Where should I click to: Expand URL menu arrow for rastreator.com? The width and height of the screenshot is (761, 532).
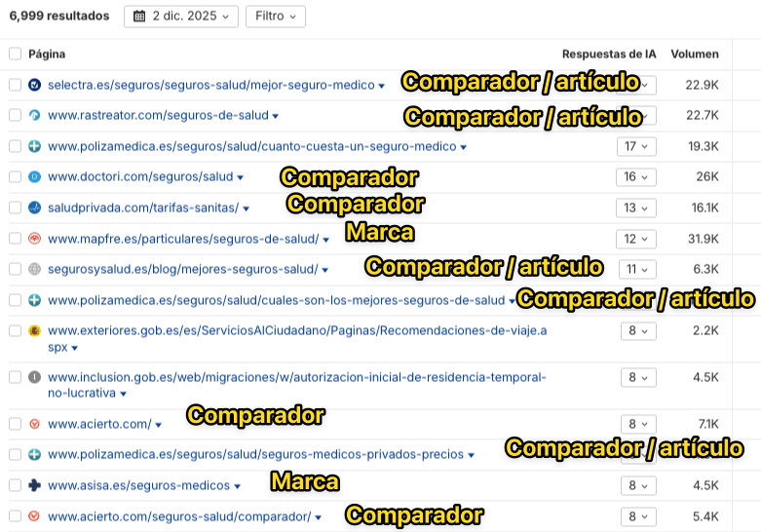click(275, 117)
